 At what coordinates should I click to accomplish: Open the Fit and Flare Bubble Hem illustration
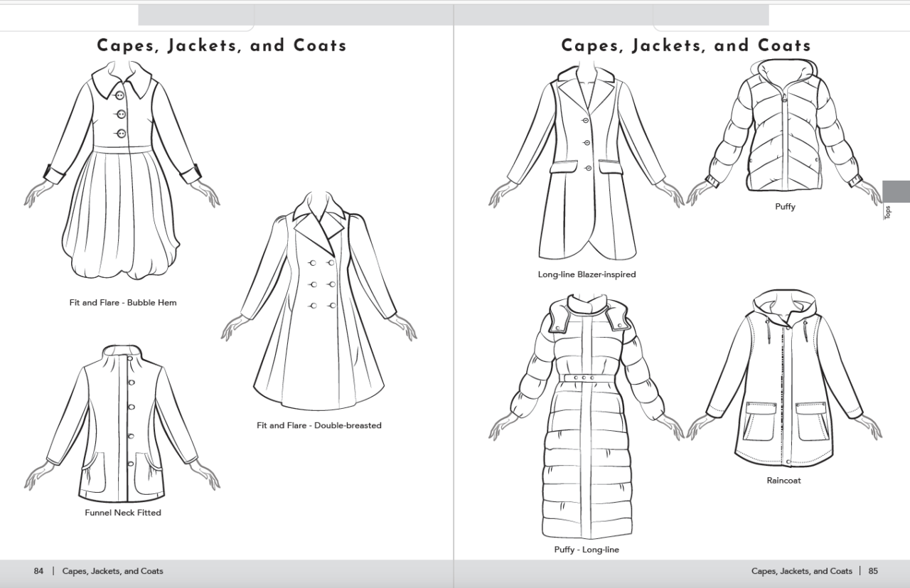coord(121,171)
